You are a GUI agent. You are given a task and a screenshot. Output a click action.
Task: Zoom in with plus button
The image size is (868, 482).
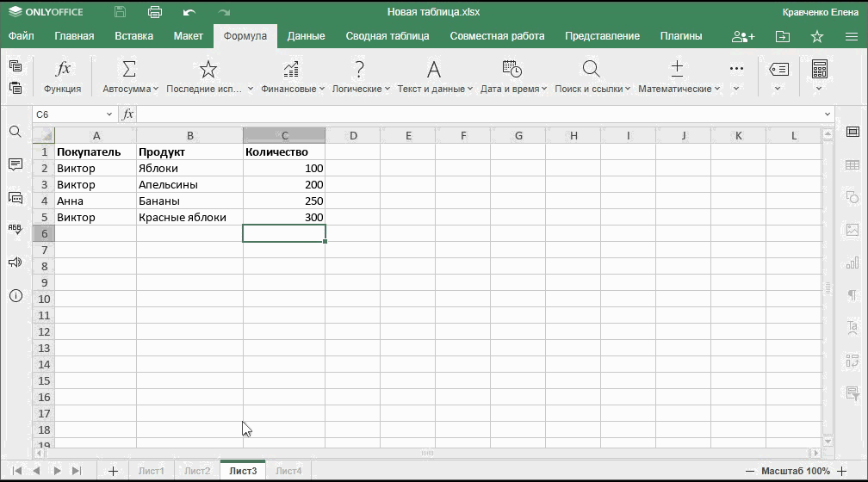[842, 472]
